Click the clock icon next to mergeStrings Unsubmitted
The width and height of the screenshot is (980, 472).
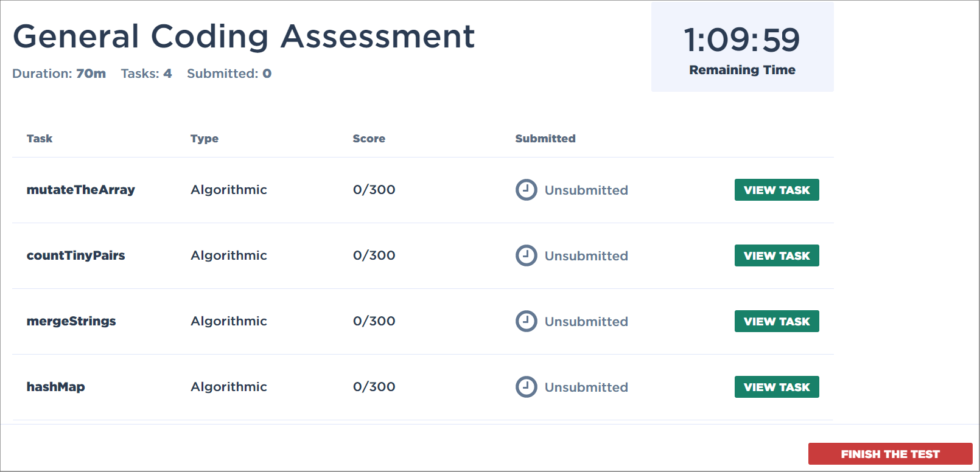click(x=526, y=321)
